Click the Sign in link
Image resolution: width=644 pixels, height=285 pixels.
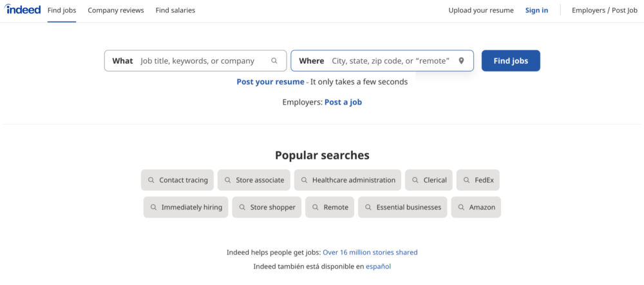click(x=536, y=10)
